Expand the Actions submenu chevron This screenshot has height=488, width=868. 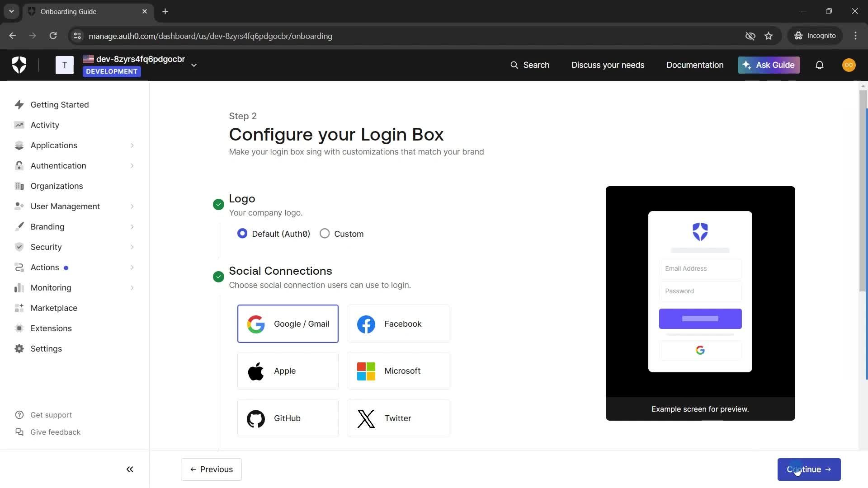click(x=132, y=267)
